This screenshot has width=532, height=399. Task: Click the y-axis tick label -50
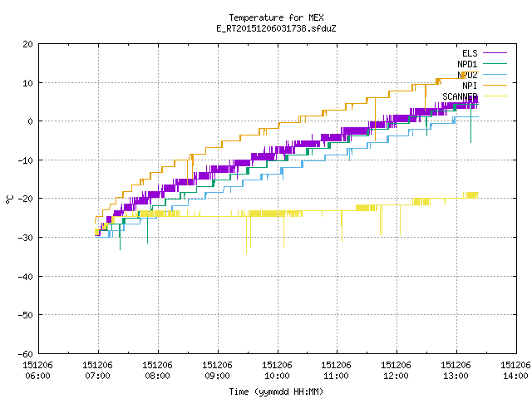coord(26,315)
